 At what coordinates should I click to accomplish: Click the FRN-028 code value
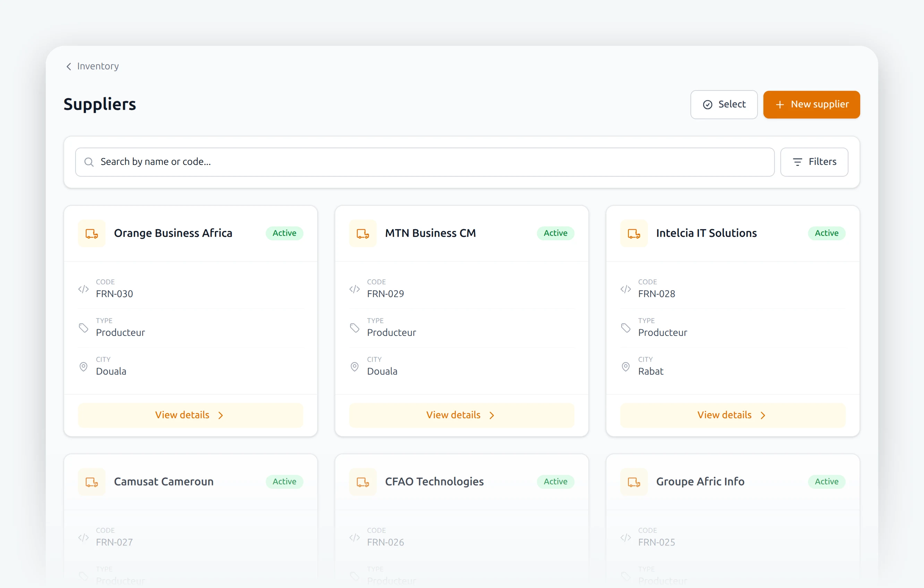657,294
